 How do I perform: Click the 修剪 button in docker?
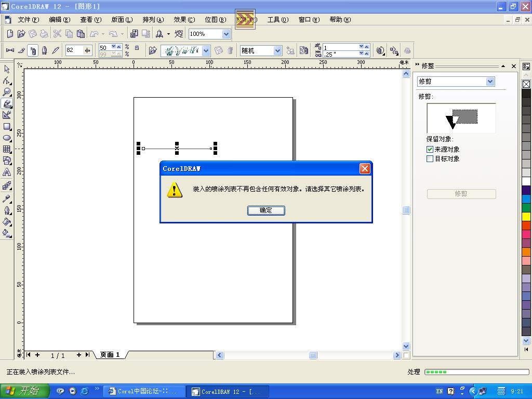461,194
